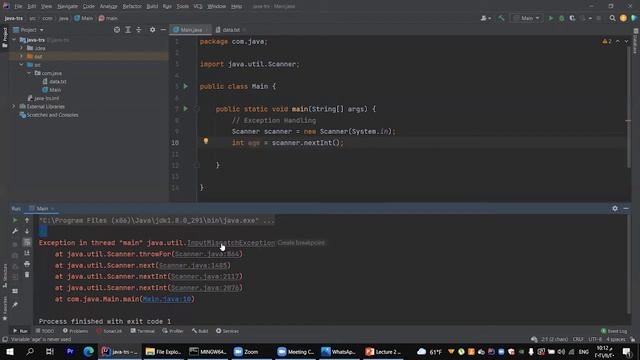Screen dimensions: 640x360
Task: Run with coverage via the shield icon
Action: coord(572,18)
